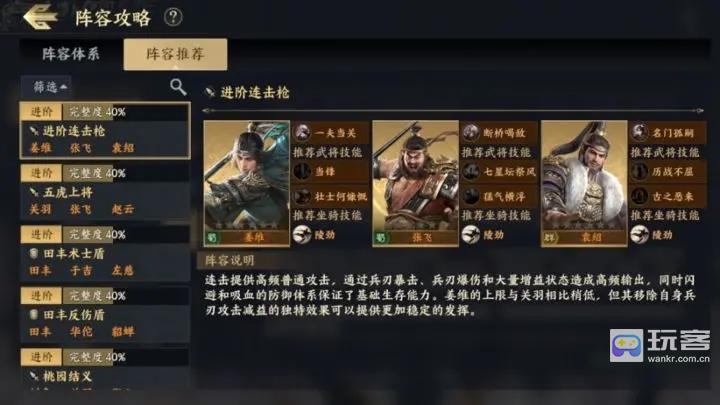Expand the 筛选 filter dropdown
Screen dimensions: 720x405
pyautogui.click(x=46, y=86)
